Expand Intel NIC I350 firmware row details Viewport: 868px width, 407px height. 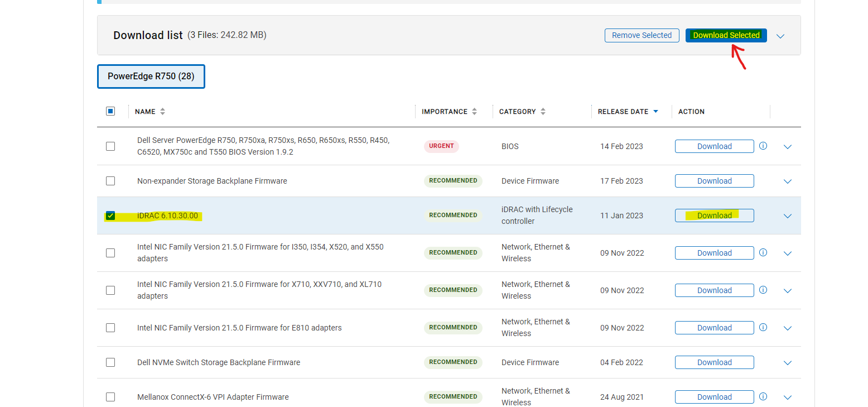click(x=788, y=253)
